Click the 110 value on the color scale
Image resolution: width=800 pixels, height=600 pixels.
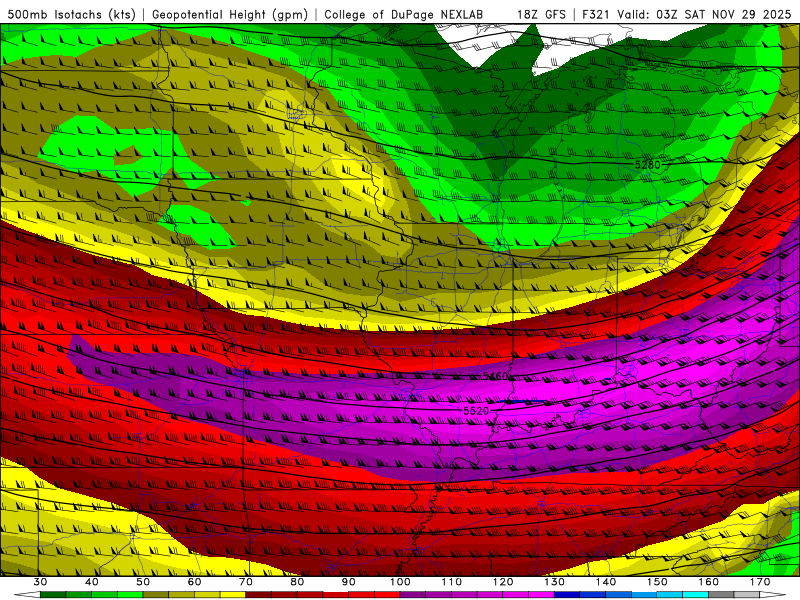(452, 582)
